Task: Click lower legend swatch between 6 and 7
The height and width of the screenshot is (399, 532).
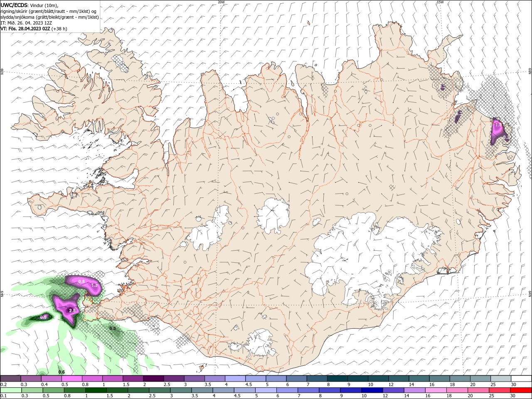Action: pyautogui.click(x=287, y=390)
